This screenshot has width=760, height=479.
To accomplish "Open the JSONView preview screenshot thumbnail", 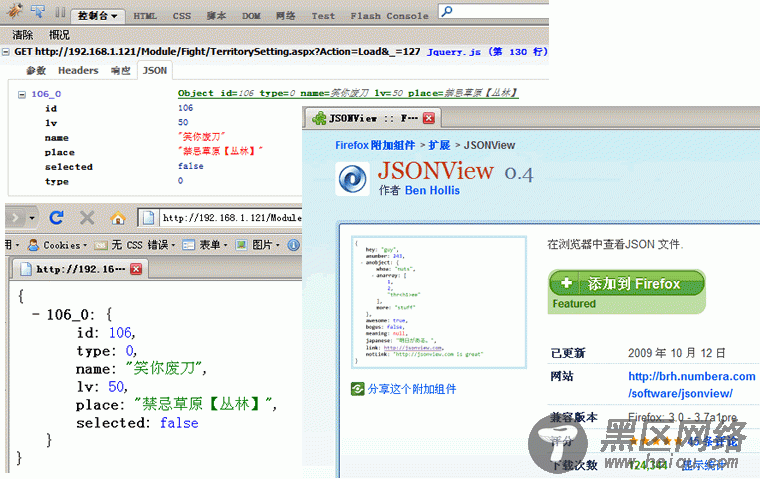I will coord(439,303).
